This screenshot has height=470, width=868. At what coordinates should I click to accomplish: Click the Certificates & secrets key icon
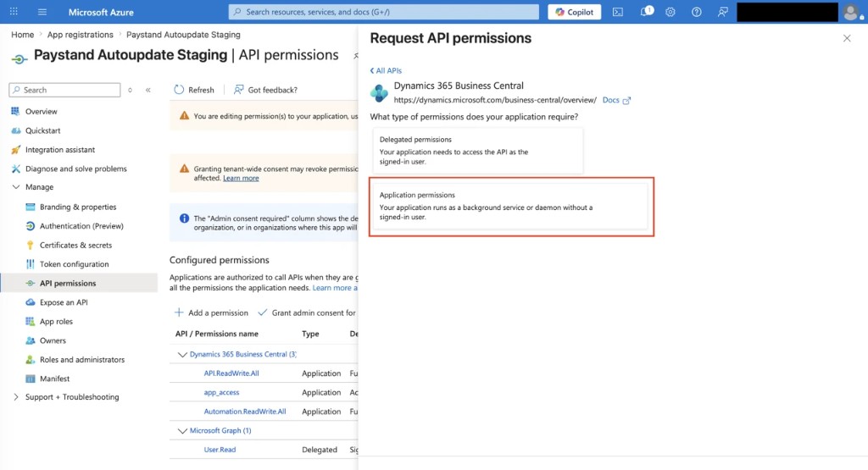(30, 245)
